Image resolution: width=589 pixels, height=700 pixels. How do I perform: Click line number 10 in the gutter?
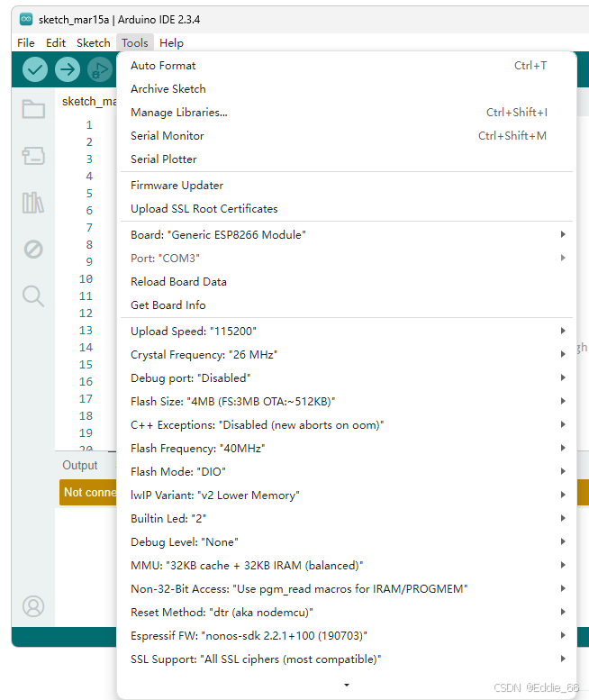point(86,279)
